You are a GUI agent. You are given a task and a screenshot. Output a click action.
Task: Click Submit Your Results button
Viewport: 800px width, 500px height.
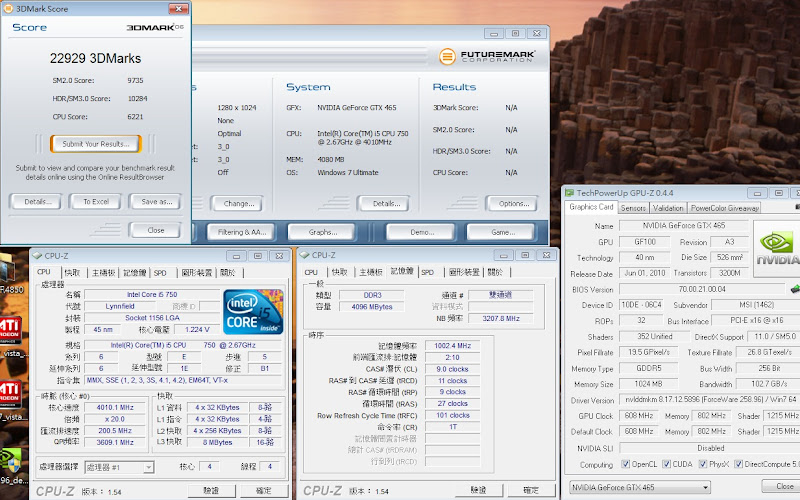96,144
